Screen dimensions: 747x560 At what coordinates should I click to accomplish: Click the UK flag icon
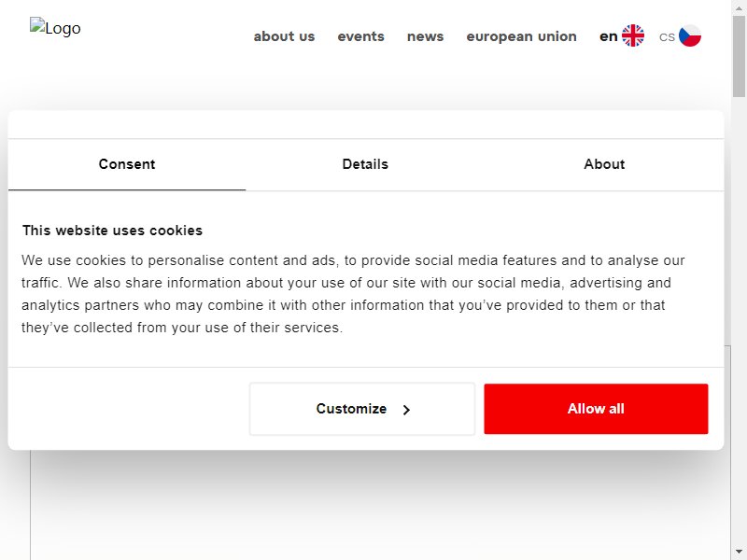[633, 35]
